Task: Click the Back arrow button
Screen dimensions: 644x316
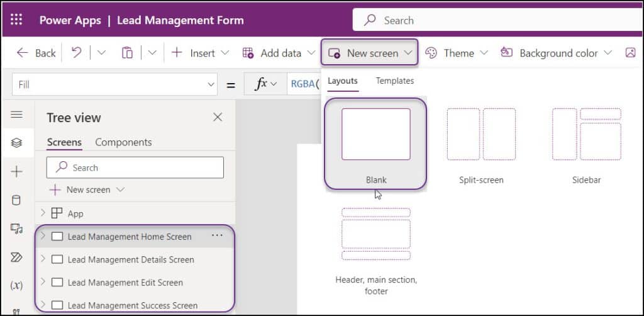Action: (36, 53)
